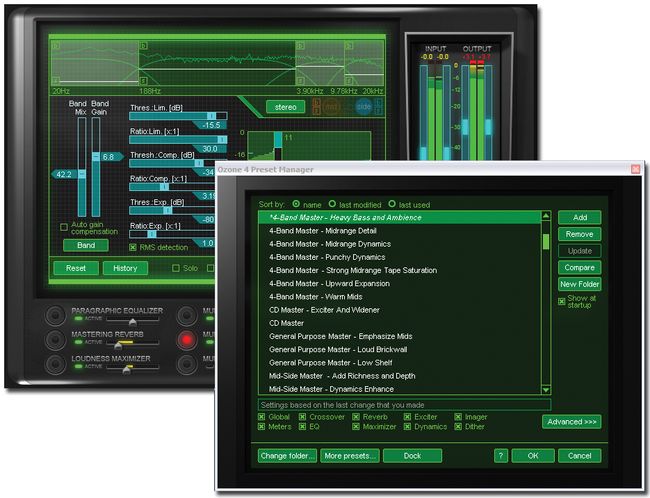The width and height of the screenshot is (650, 498).
Task: Uncheck the Dither checkbox
Action: 458,426
